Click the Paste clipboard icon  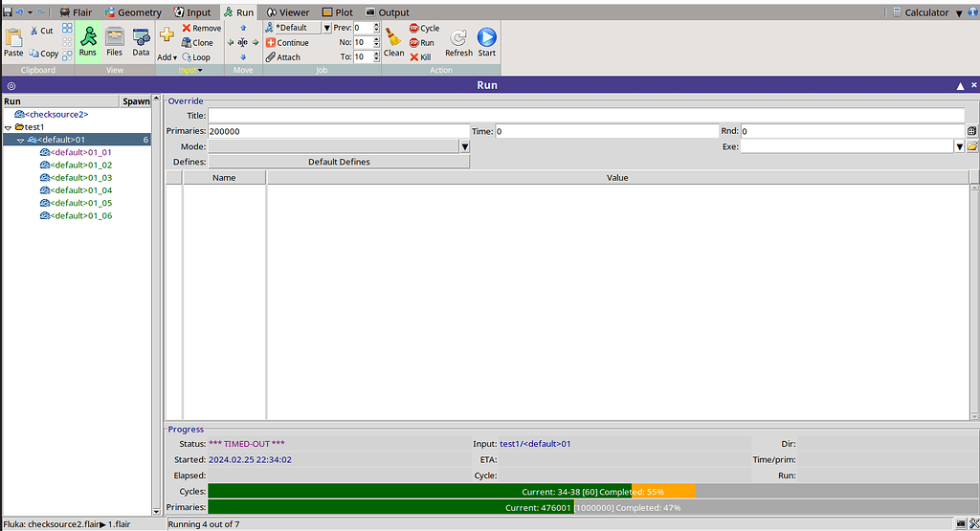[13, 37]
